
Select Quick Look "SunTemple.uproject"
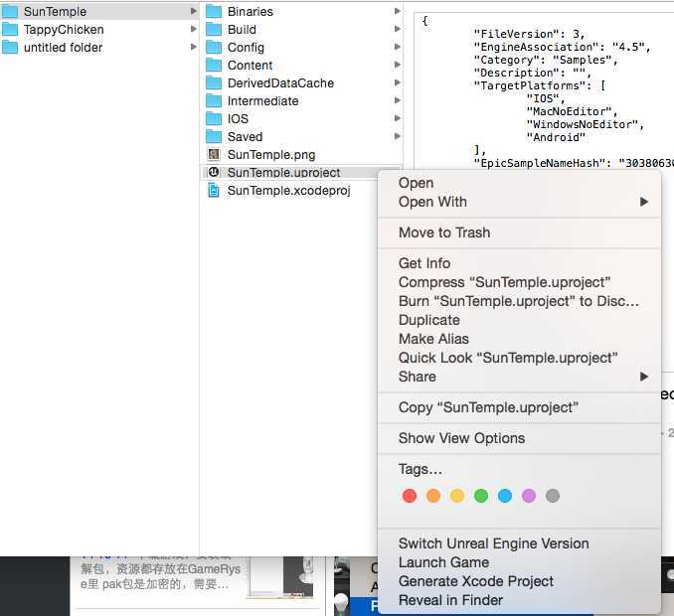(519, 358)
